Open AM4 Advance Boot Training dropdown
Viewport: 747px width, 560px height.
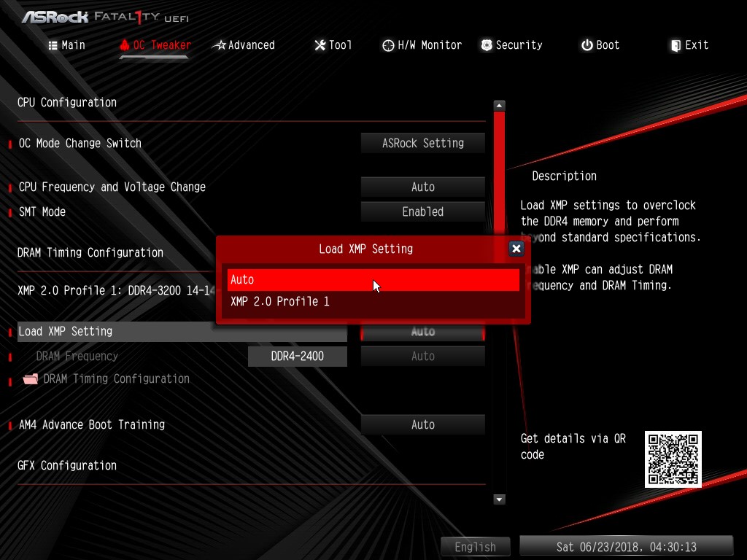[422, 424]
